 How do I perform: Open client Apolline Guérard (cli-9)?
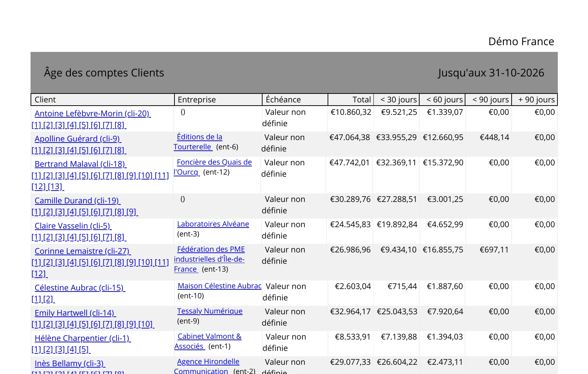(x=78, y=139)
